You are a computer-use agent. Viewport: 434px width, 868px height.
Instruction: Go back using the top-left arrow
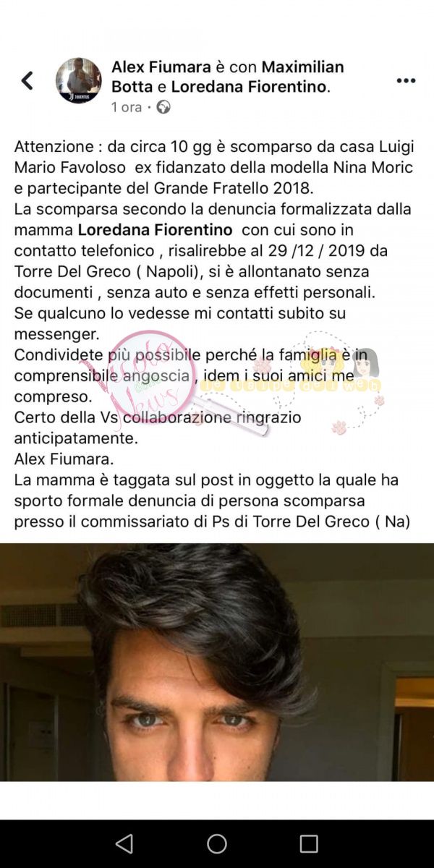click(x=27, y=80)
